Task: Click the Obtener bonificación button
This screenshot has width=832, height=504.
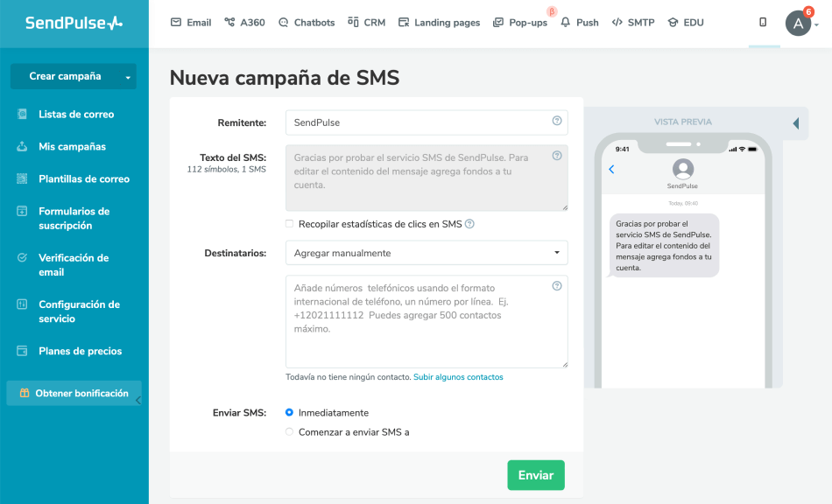Action: tap(74, 393)
